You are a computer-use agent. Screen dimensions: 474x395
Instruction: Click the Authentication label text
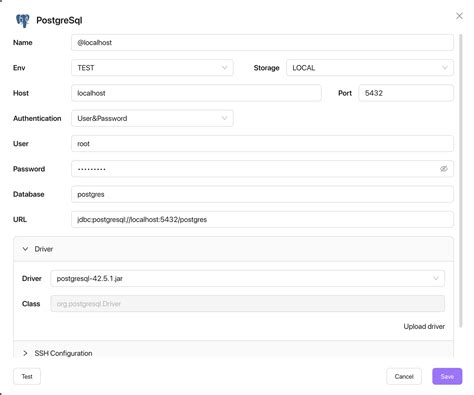tap(37, 118)
